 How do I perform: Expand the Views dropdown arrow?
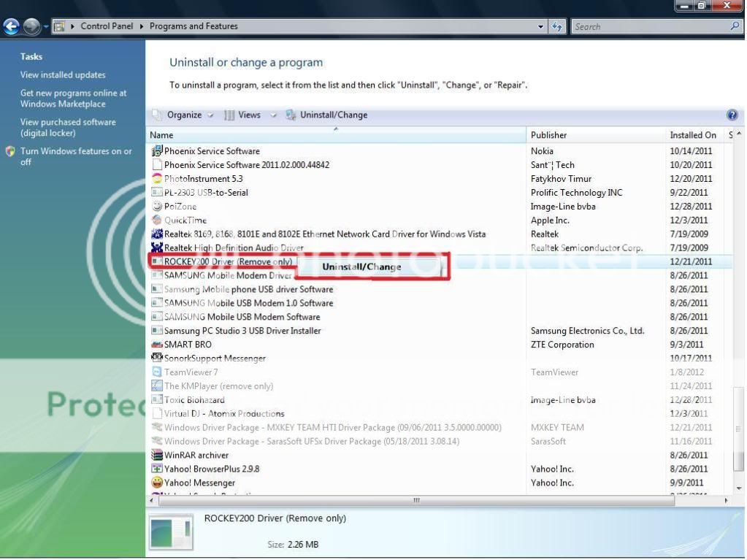(x=273, y=115)
